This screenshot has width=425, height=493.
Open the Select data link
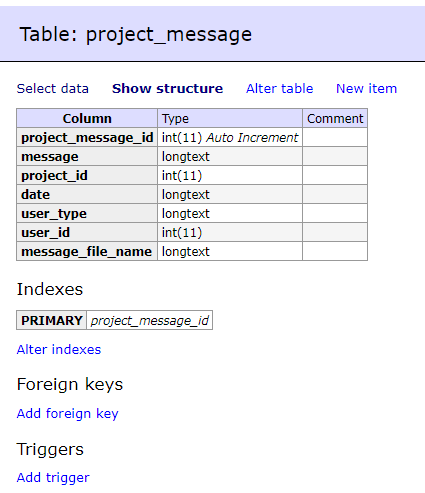tap(53, 89)
